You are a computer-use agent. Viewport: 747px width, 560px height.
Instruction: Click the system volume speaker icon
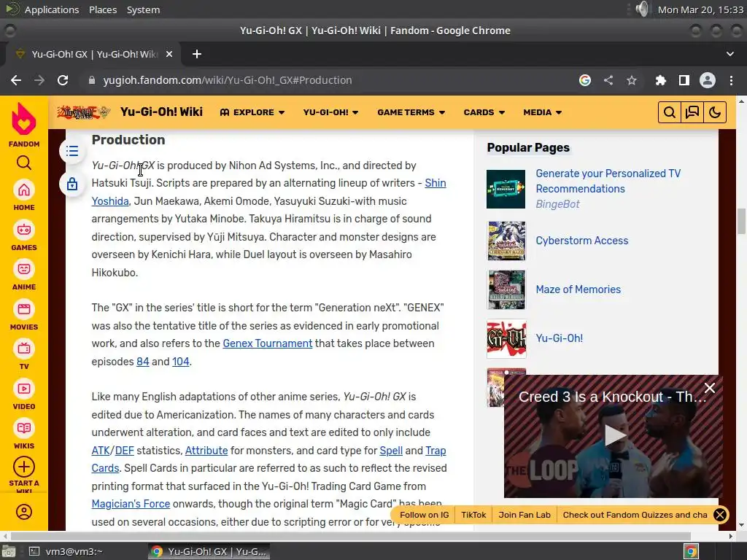642,9
